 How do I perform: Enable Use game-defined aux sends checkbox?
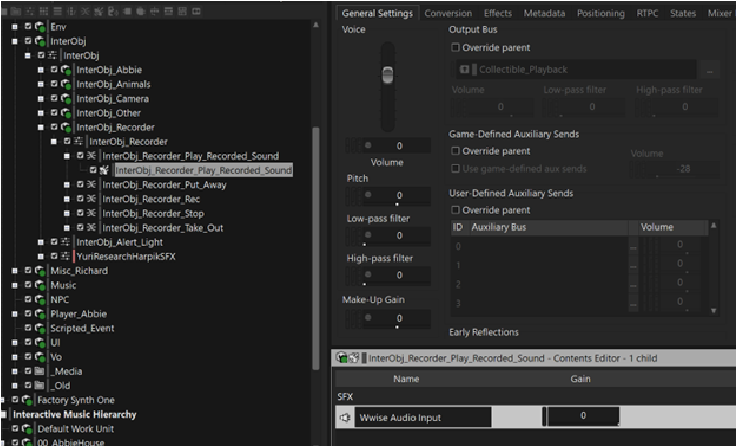click(455, 168)
